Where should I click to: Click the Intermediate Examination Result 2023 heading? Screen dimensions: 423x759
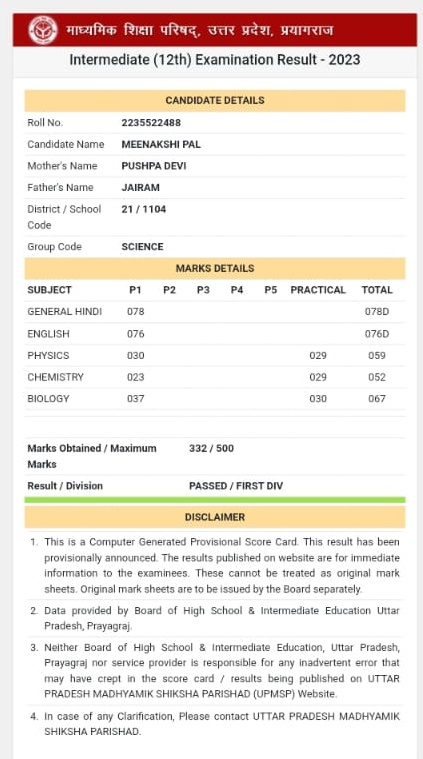pyautogui.click(x=215, y=60)
